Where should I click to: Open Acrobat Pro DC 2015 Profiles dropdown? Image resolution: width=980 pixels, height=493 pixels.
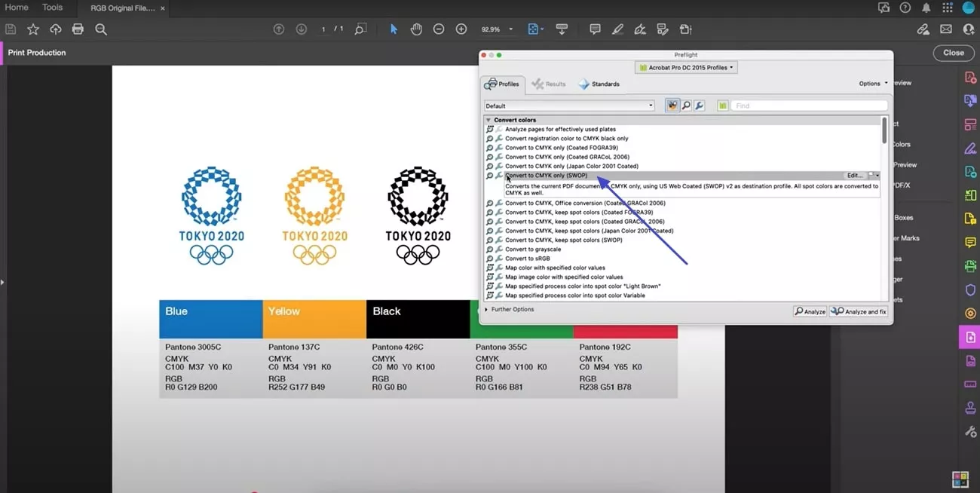[x=685, y=67]
